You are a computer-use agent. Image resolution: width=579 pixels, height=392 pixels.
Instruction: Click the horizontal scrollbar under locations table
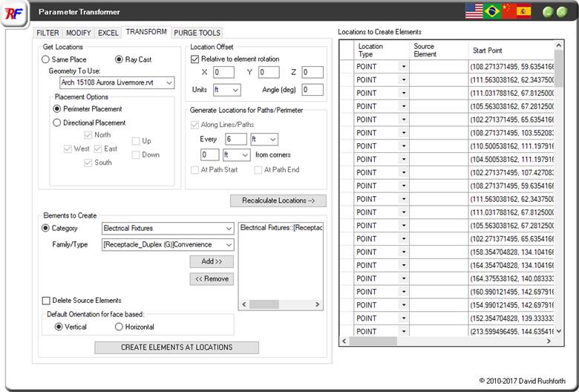(445, 342)
